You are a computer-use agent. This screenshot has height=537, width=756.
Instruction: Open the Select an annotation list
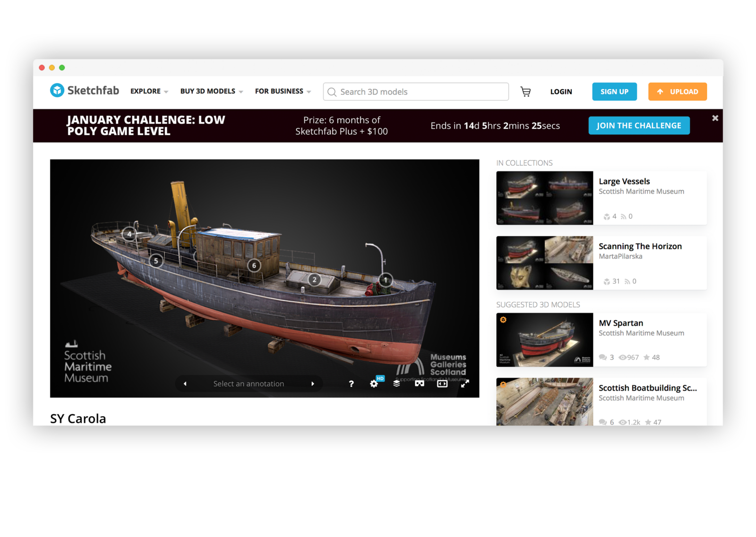249,384
